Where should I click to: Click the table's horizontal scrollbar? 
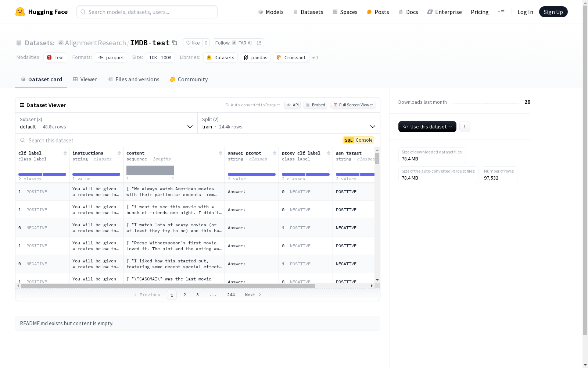coord(168,286)
